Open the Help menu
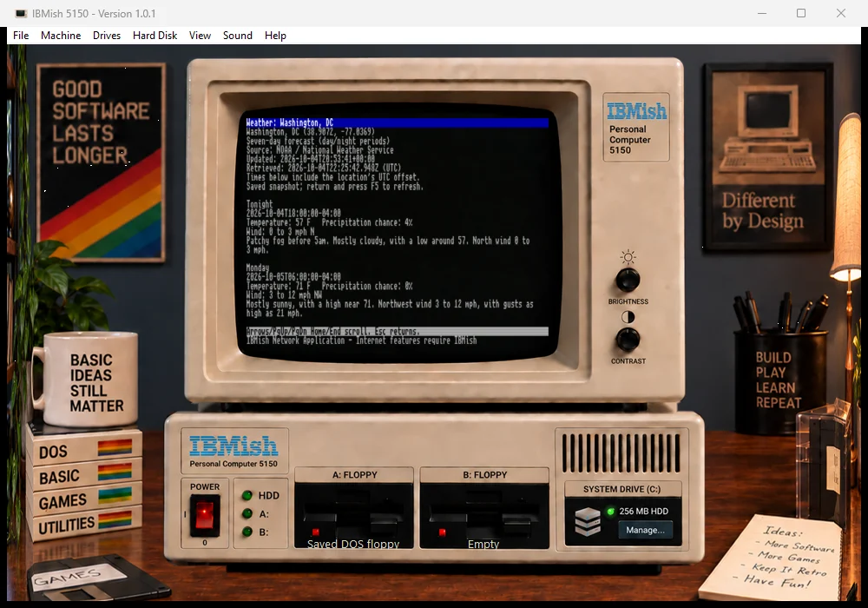Image resolution: width=868 pixels, height=608 pixels. tap(275, 36)
